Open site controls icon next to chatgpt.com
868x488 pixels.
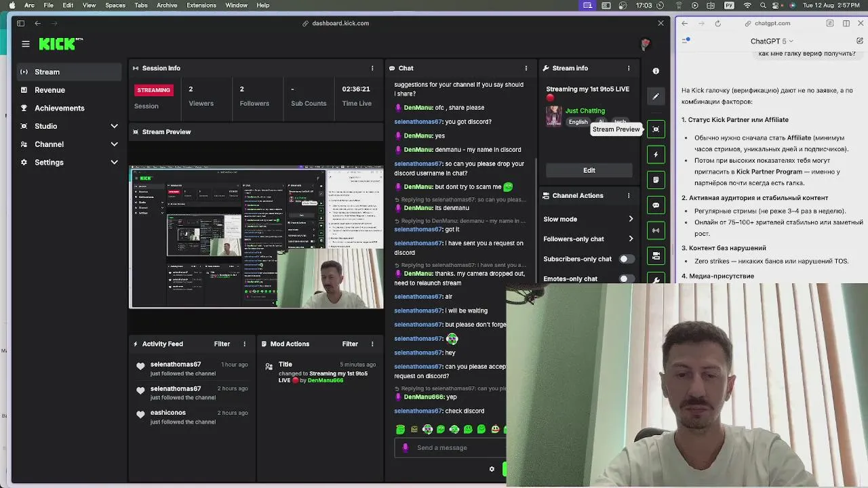coord(830,23)
